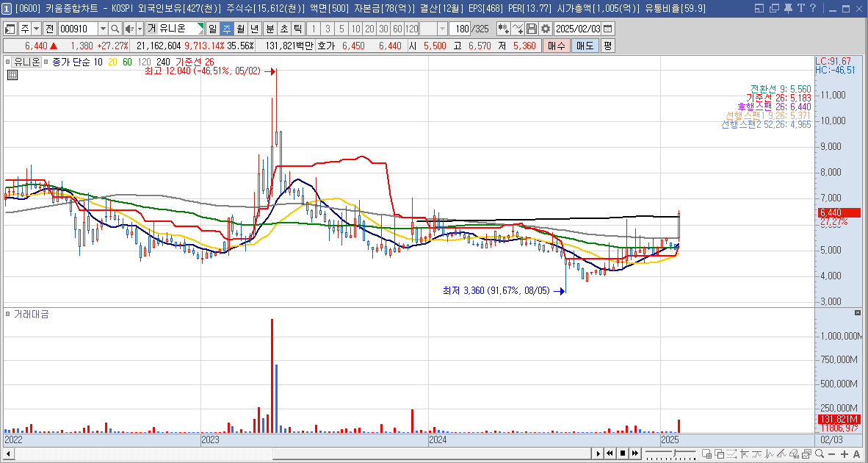Screen dimensions: 868x463
Task: Click the add indicator icon with plus
Action: (503, 29)
